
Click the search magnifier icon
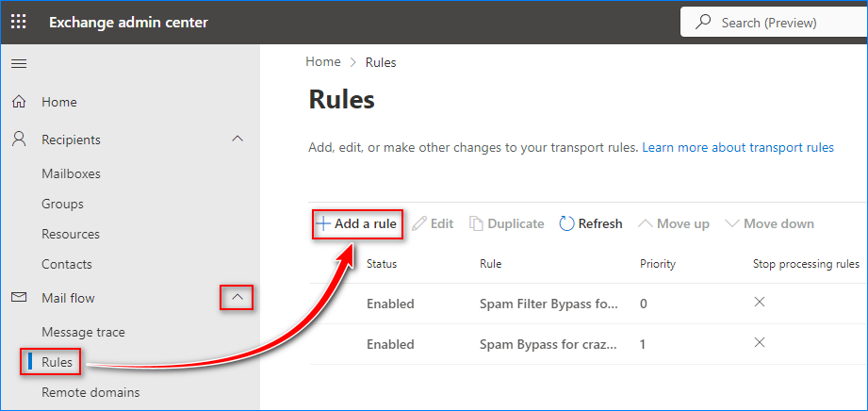pyautogui.click(x=703, y=23)
